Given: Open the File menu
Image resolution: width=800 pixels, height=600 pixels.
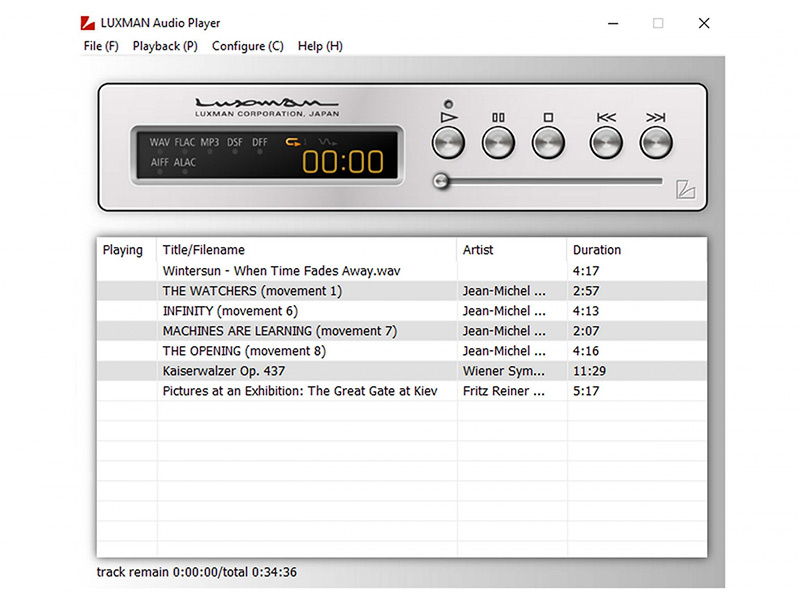Looking at the screenshot, I should (98, 46).
